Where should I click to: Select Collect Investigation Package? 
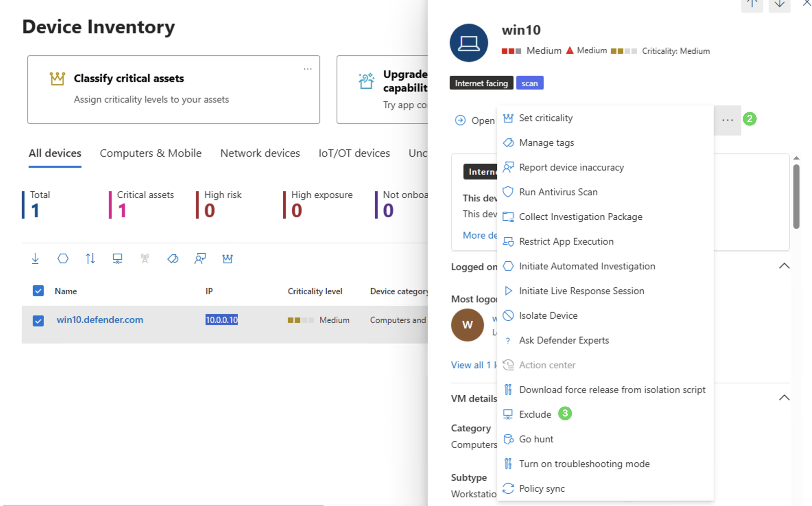(605, 217)
